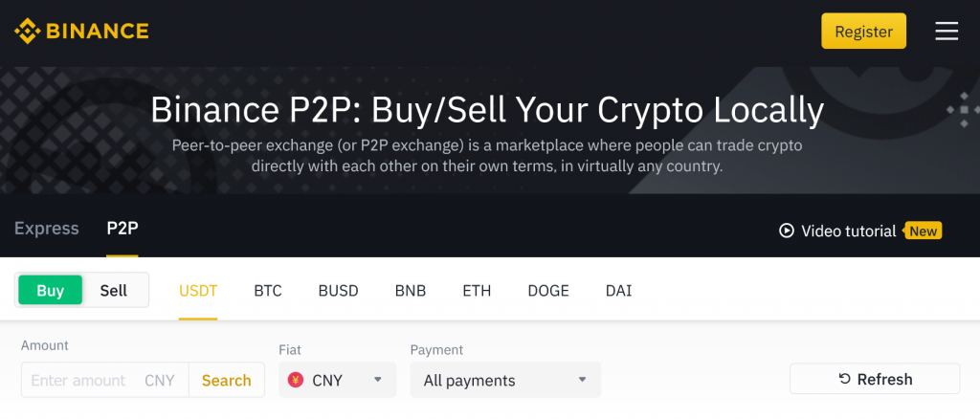
Task: Open the hamburger menu icon
Action: (x=947, y=31)
